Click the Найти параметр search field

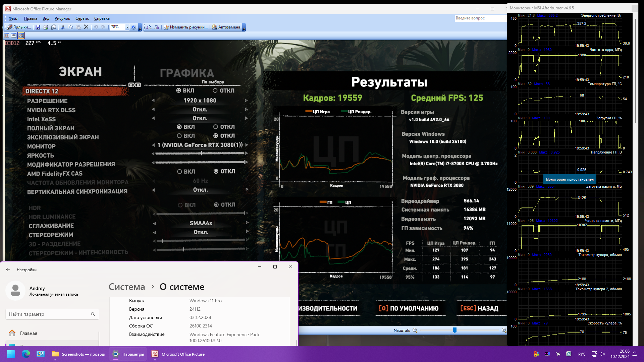[50, 314]
